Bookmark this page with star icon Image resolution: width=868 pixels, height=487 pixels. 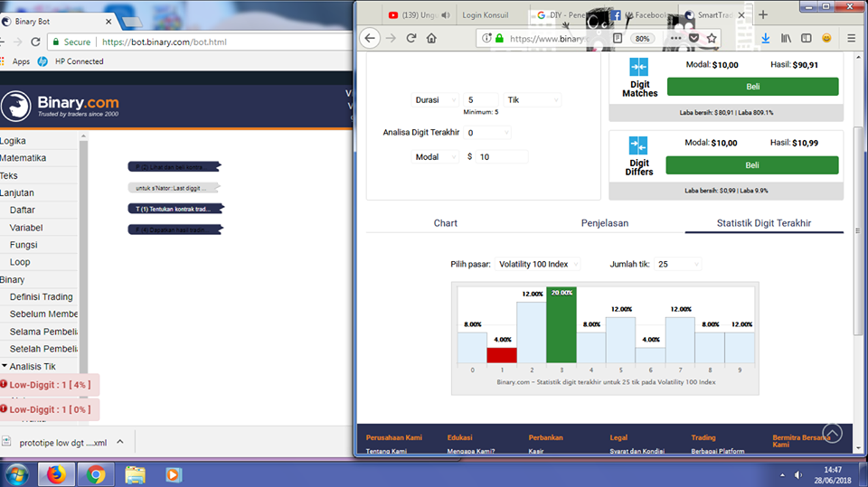(x=712, y=38)
